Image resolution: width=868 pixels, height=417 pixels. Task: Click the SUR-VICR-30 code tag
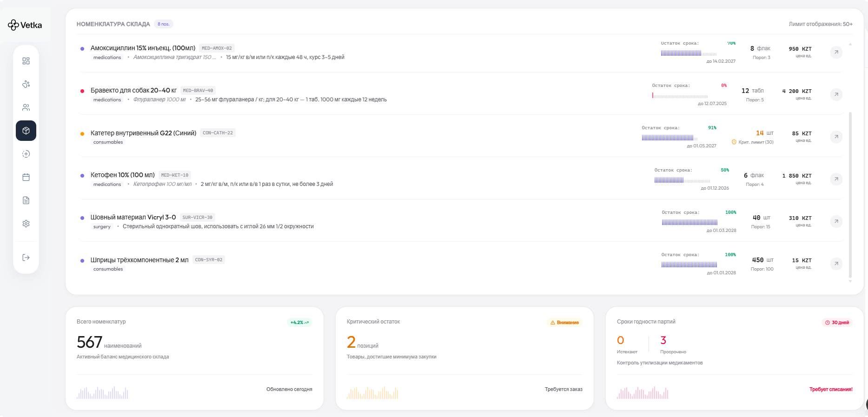197,217
